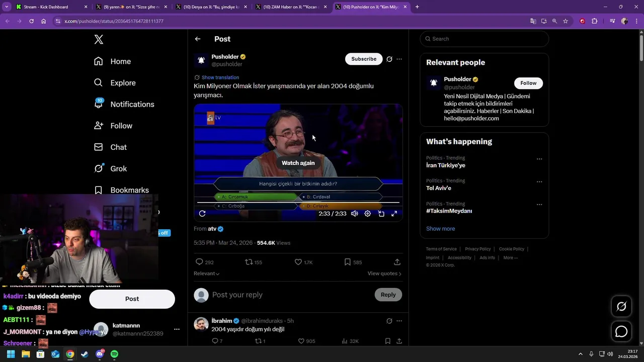The height and width of the screenshot is (362, 644).
Task: Click the Post your reply field
Action: coord(290,295)
